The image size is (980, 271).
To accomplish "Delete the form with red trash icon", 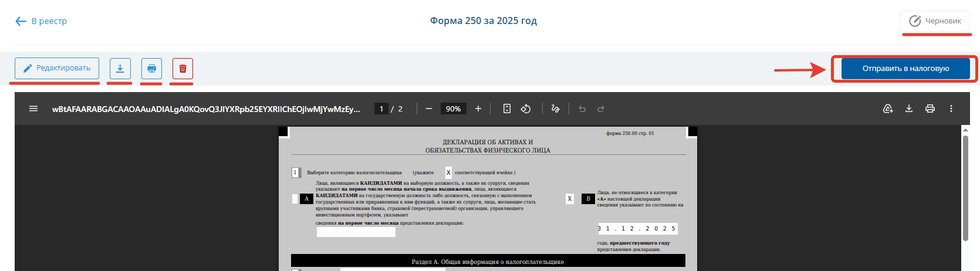I will (183, 69).
